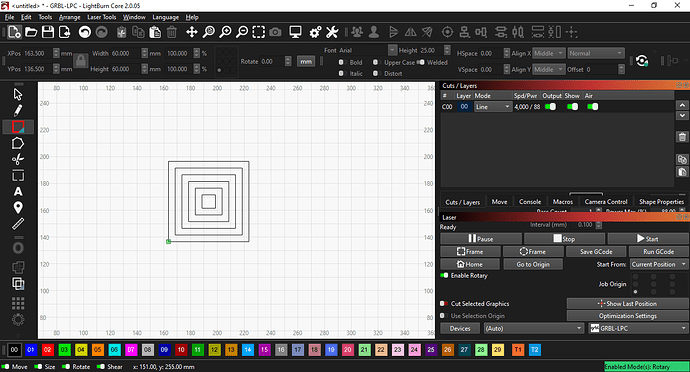Image resolution: width=690 pixels, height=372 pixels.
Task: Open the File menu
Action: tap(10, 17)
